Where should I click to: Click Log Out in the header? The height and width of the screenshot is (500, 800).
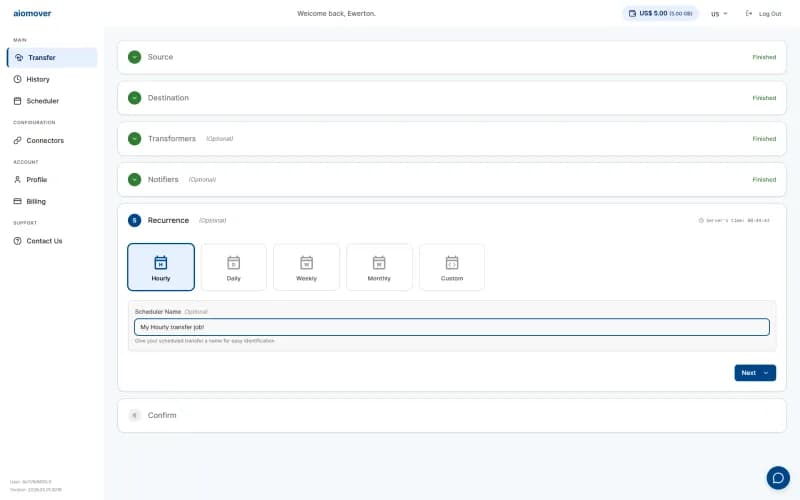769,14
